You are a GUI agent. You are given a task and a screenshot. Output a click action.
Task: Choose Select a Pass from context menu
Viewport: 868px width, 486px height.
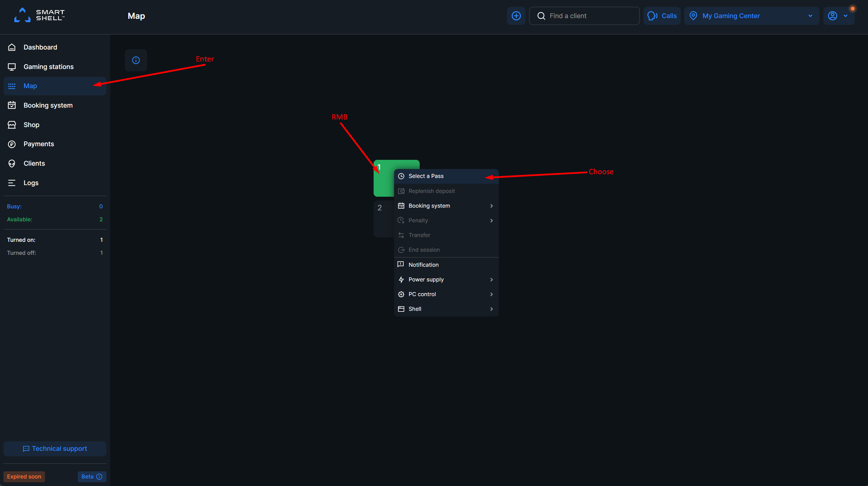point(426,176)
